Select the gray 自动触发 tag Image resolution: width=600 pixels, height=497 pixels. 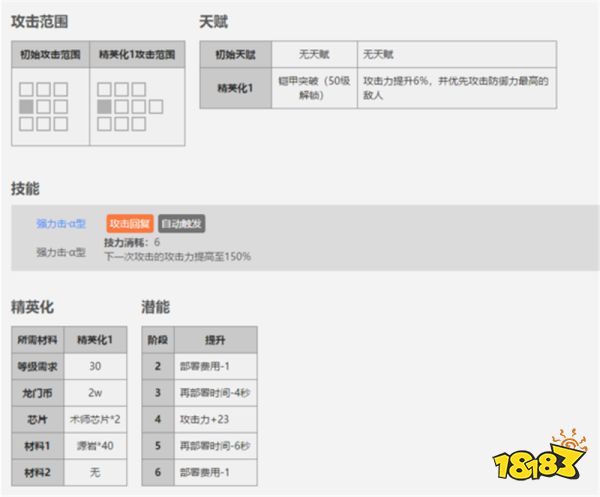click(x=181, y=224)
